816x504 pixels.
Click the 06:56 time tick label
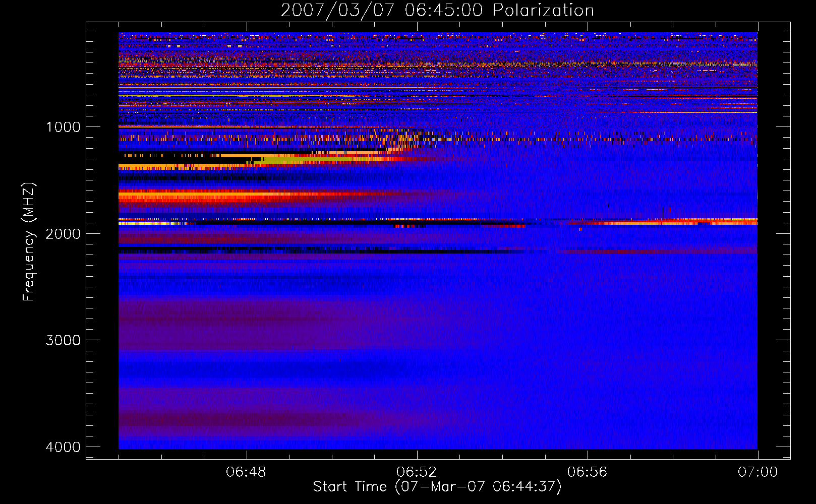(587, 472)
